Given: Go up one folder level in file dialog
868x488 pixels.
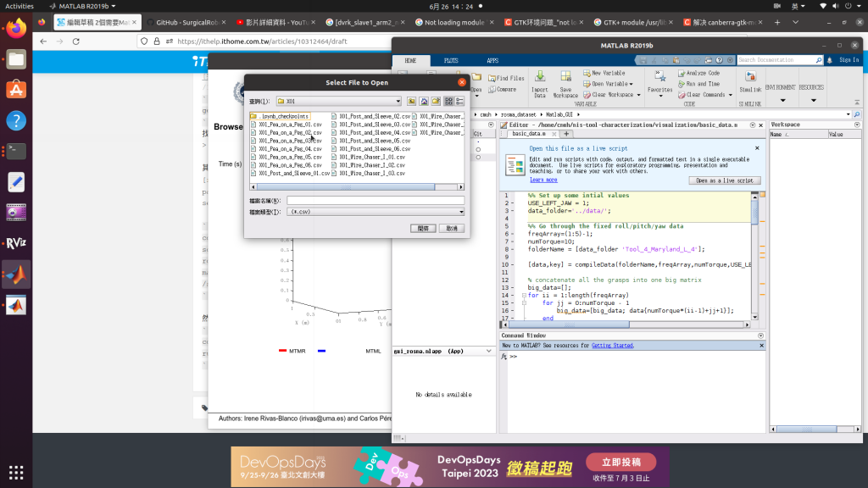Looking at the screenshot, I should (411, 102).
